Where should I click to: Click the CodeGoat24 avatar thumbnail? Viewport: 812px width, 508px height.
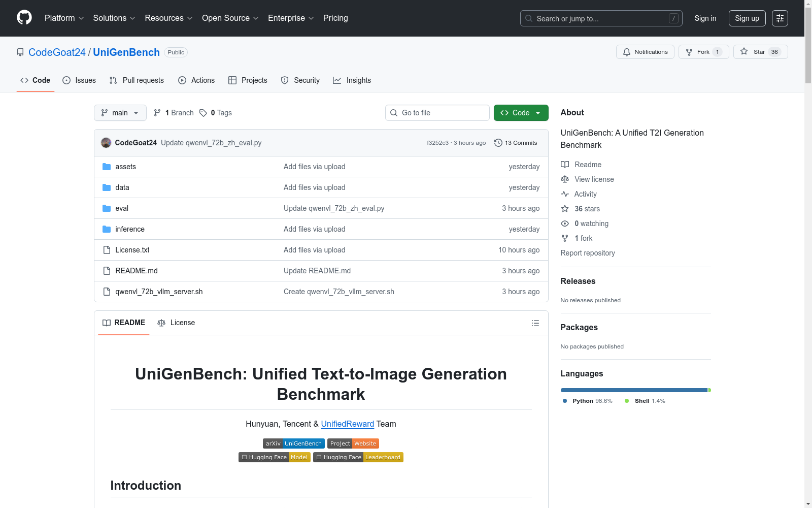click(106, 143)
